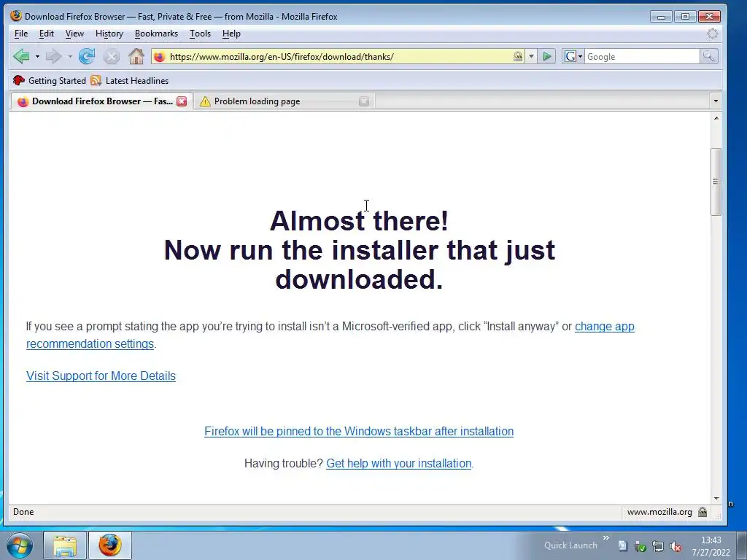Maximize the Firefox window

[685, 17]
